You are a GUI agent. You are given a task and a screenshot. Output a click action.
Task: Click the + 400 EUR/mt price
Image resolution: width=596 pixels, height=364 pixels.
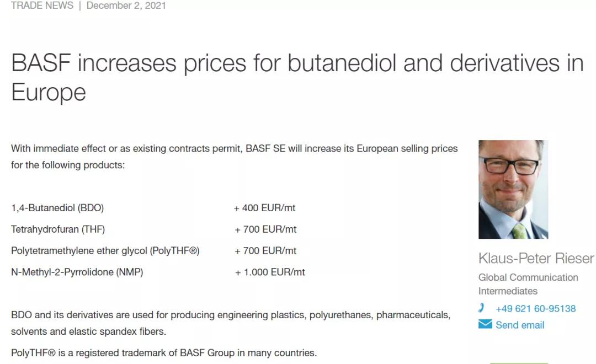click(x=265, y=208)
